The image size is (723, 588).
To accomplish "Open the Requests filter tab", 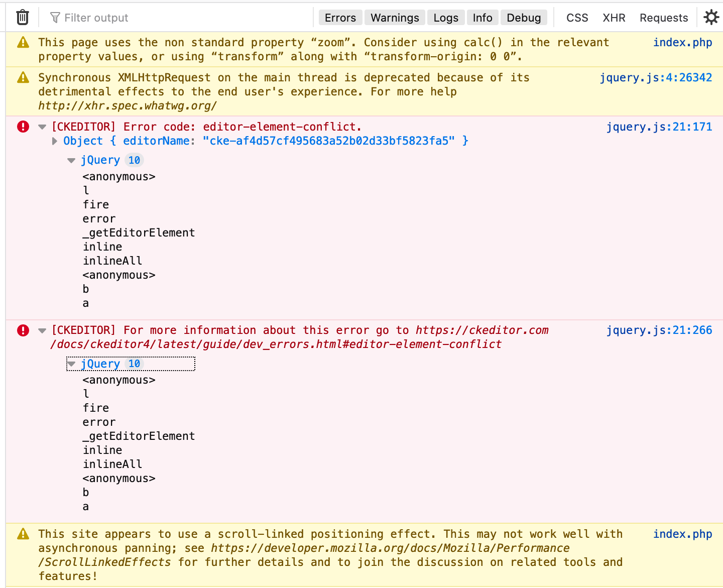I will (663, 17).
